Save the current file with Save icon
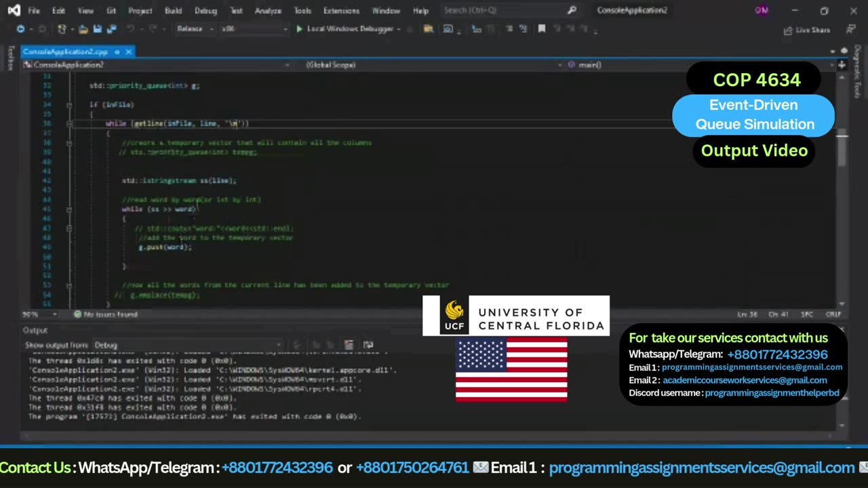 pyautogui.click(x=98, y=29)
